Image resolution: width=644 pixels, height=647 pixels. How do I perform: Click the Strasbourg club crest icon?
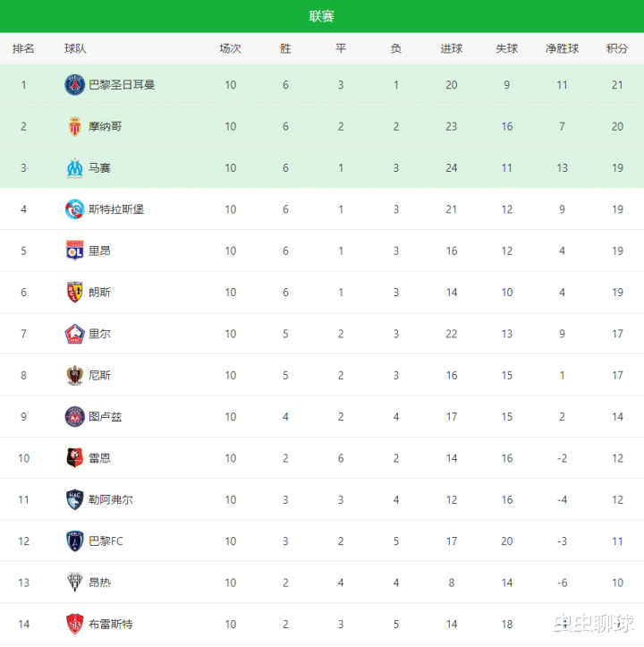(x=75, y=209)
